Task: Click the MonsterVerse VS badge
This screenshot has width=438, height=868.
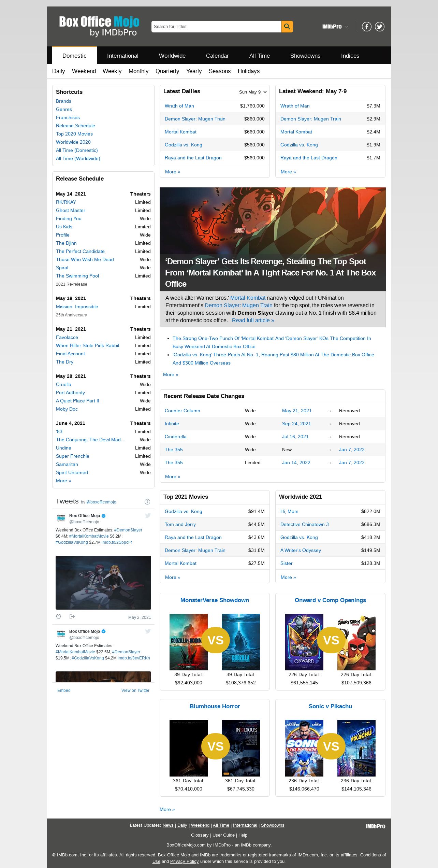Action: [215, 640]
